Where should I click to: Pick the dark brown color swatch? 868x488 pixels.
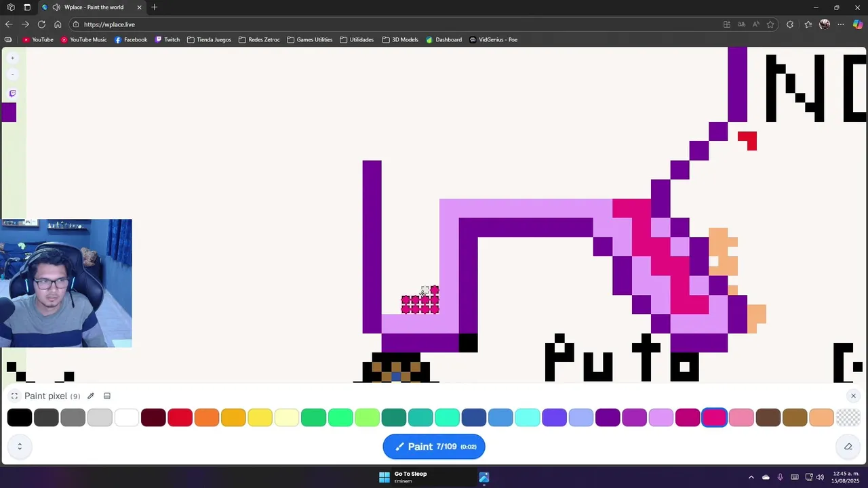[768, 418]
